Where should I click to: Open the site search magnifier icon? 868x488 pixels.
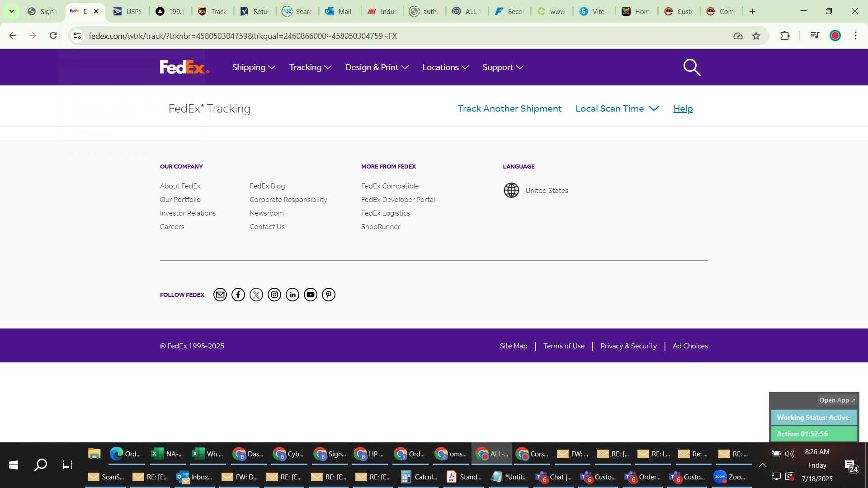pos(692,67)
